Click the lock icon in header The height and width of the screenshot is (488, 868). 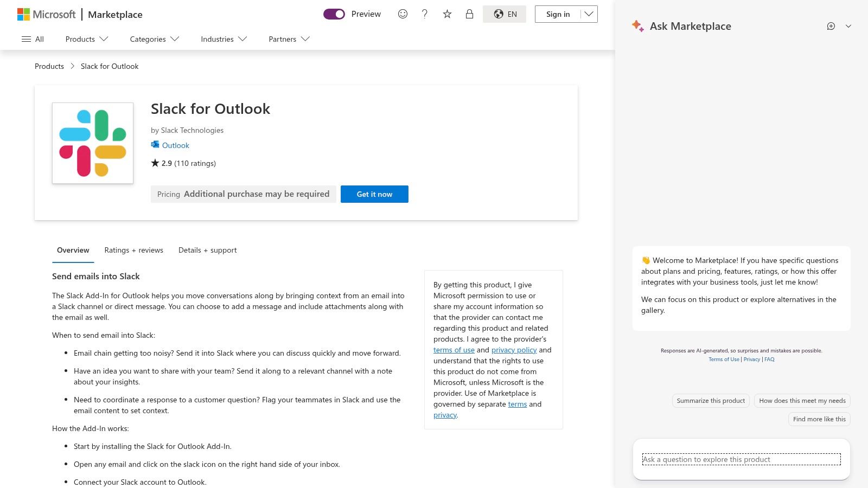(469, 14)
